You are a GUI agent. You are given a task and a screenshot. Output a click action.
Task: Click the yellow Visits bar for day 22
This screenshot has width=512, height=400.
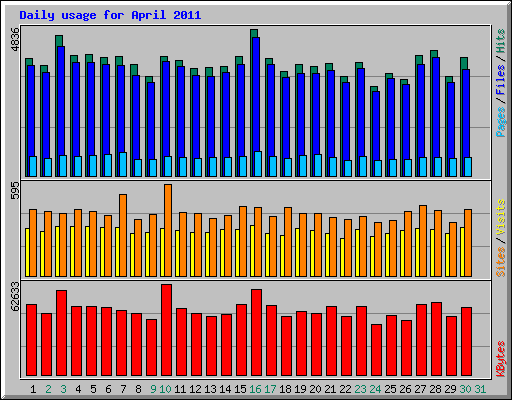point(342,258)
